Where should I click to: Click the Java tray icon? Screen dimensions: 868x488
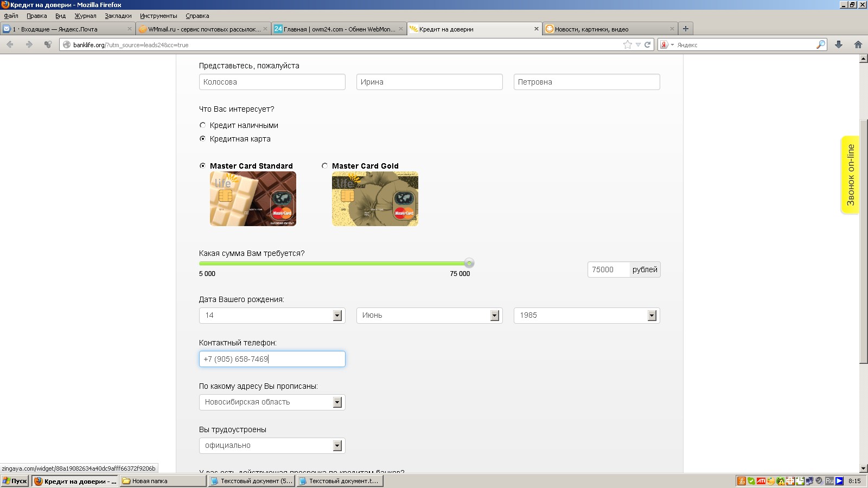[x=742, y=481]
